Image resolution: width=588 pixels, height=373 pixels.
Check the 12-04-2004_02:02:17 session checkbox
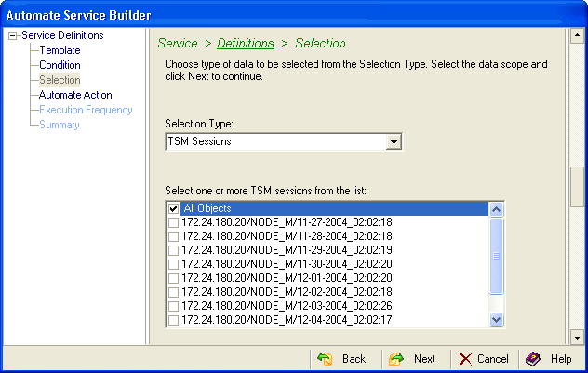[x=173, y=320]
